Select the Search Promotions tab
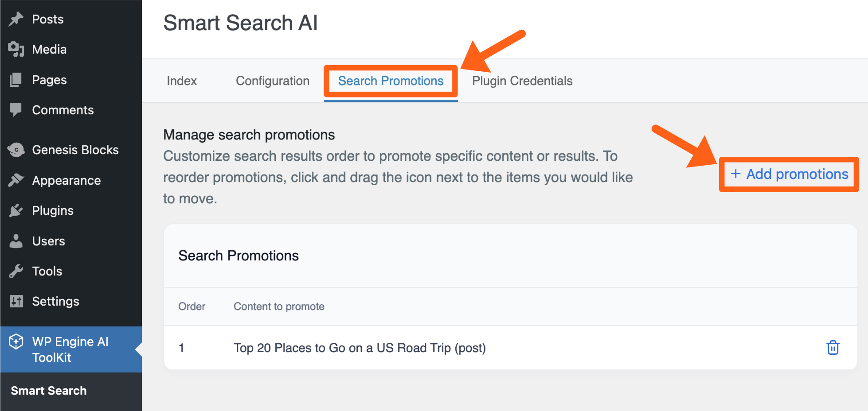This screenshot has height=411, width=868. [x=391, y=81]
